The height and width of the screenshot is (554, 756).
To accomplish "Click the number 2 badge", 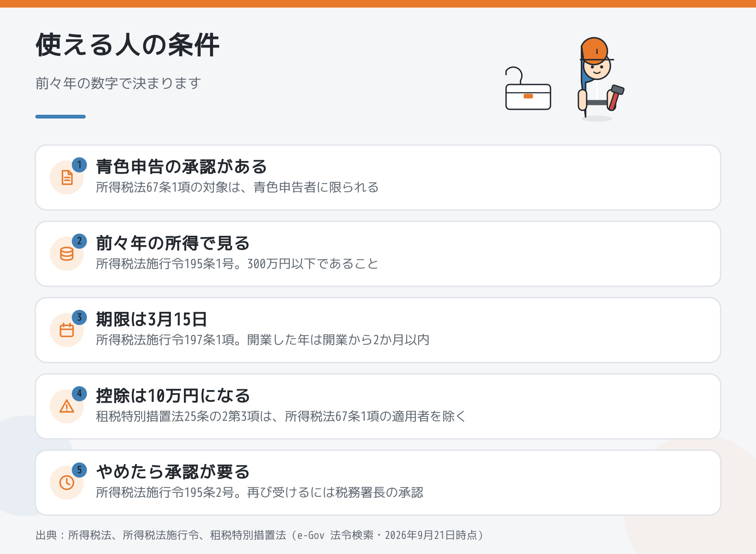I will pyautogui.click(x=79, y=241).
